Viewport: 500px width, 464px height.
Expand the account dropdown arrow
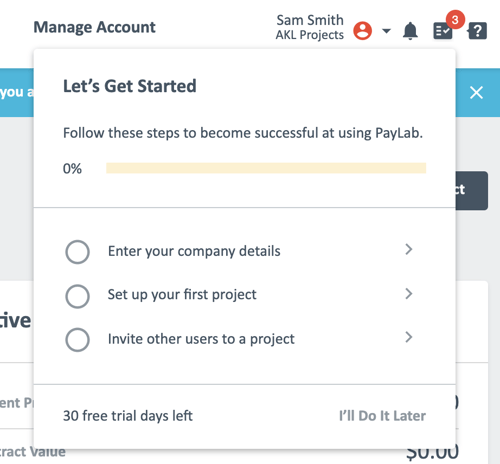(x=386, y=31)
